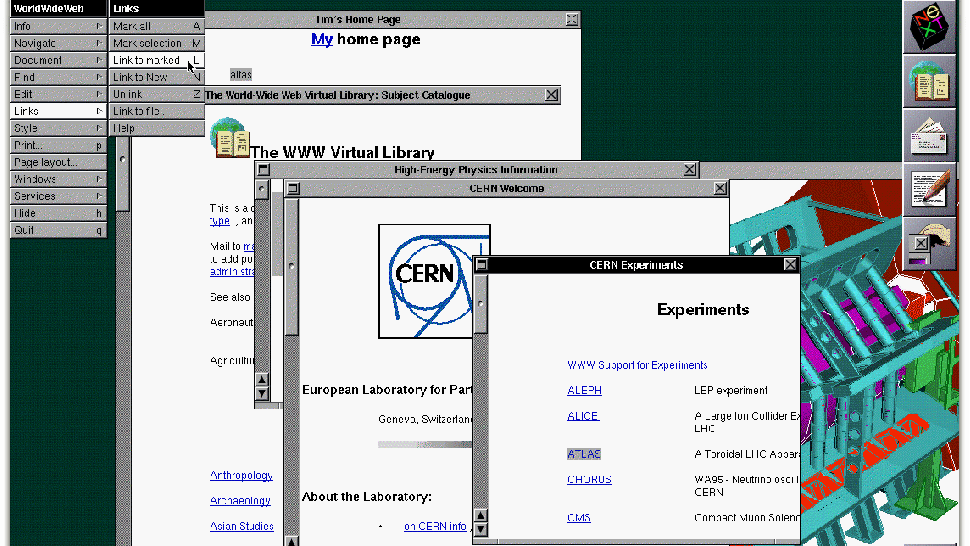Viewport: 970px width, 546px height.
Task: Choose Page layout... from the main menu
Action: click(x=58, y=162)
